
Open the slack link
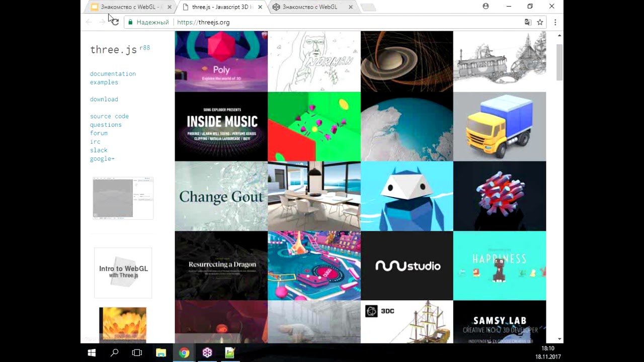pos(99,150)
